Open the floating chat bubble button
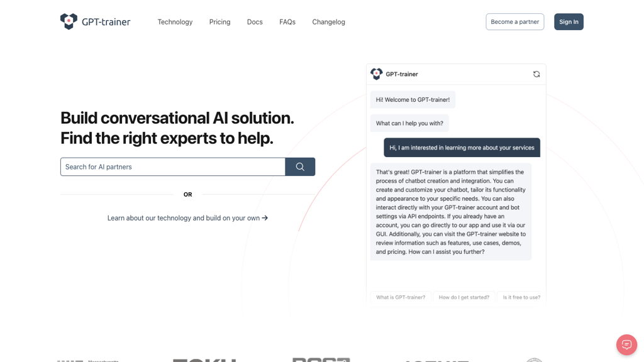 (626, 344)
